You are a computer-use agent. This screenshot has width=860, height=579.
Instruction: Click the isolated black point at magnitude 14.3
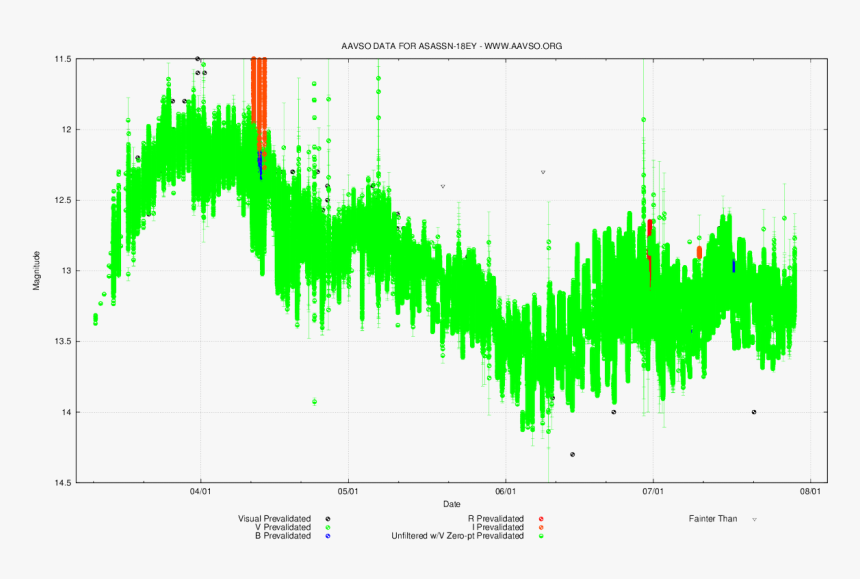(x=572, y=454)
